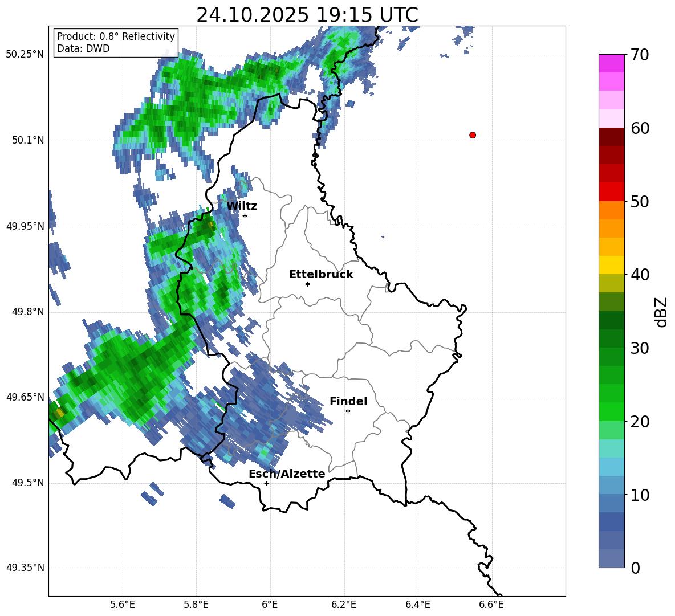The width and height of the screenshot is (675, 616).
Task: Click the 5.8°E longitude label
Action: (196, 605)
